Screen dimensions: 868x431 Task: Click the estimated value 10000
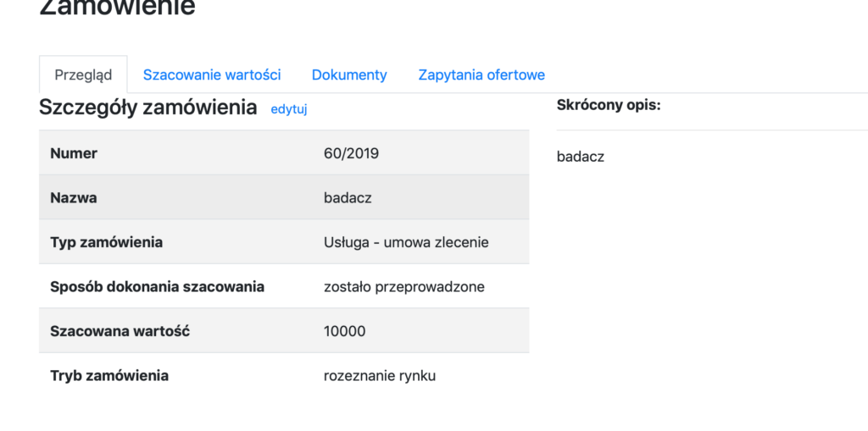[x=344, y=330]
